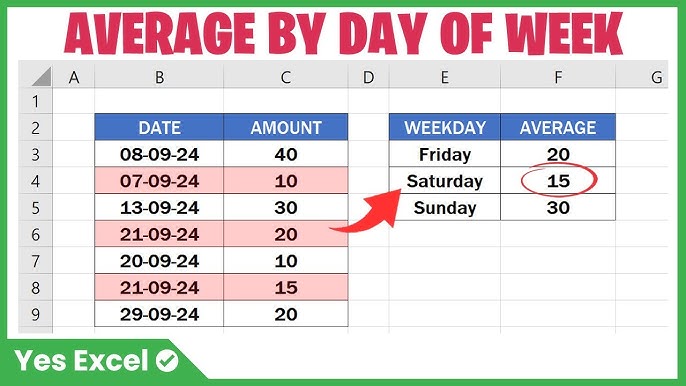Click the select-all corner triangle
686x386 pixels.
[x=42, y=77]
